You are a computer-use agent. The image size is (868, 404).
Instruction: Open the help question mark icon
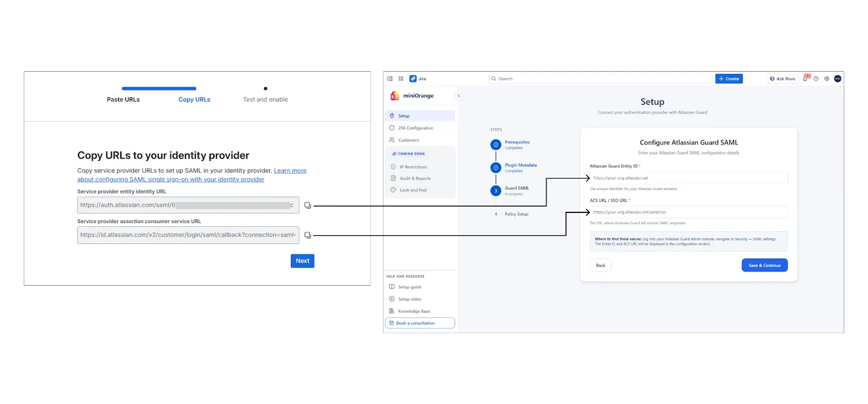tap(816, 79)
